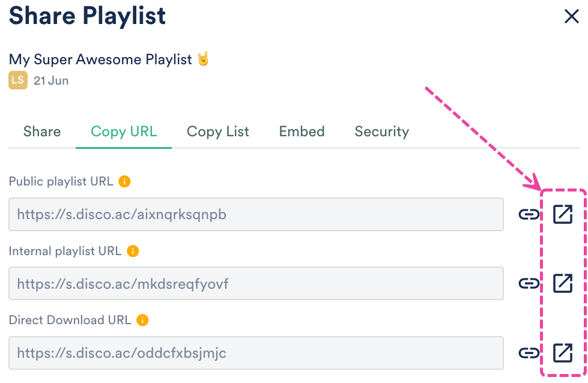Click the Public playlist URL field

click(256, 214)
